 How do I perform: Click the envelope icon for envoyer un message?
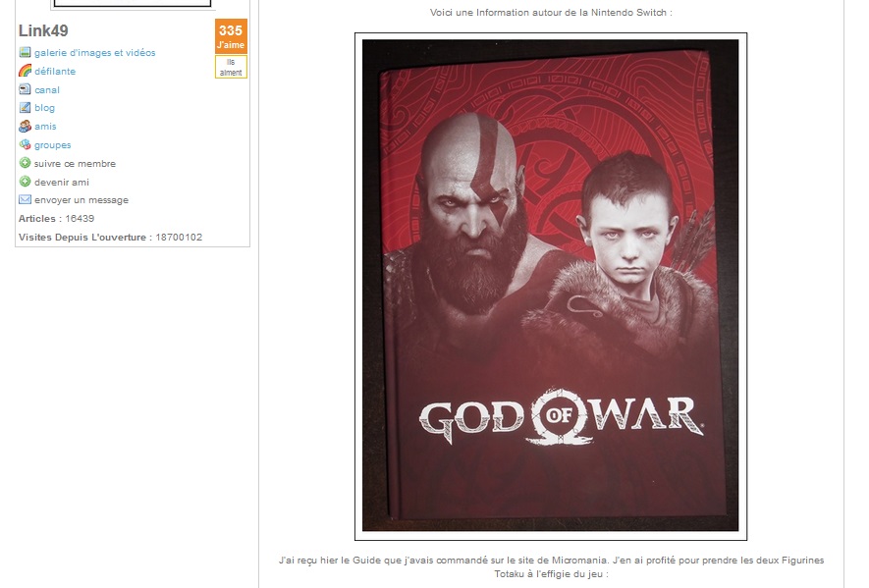click(x=25, y=199)
